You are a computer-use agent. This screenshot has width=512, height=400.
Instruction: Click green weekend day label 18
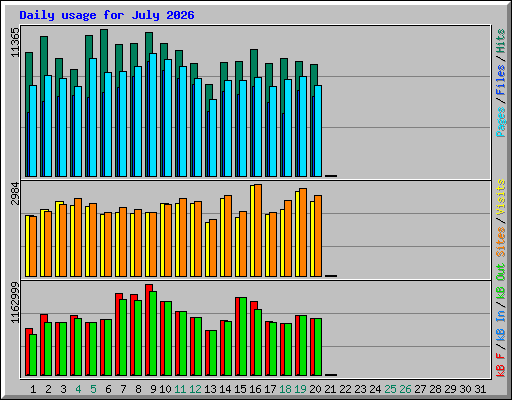tap(285, 389)
